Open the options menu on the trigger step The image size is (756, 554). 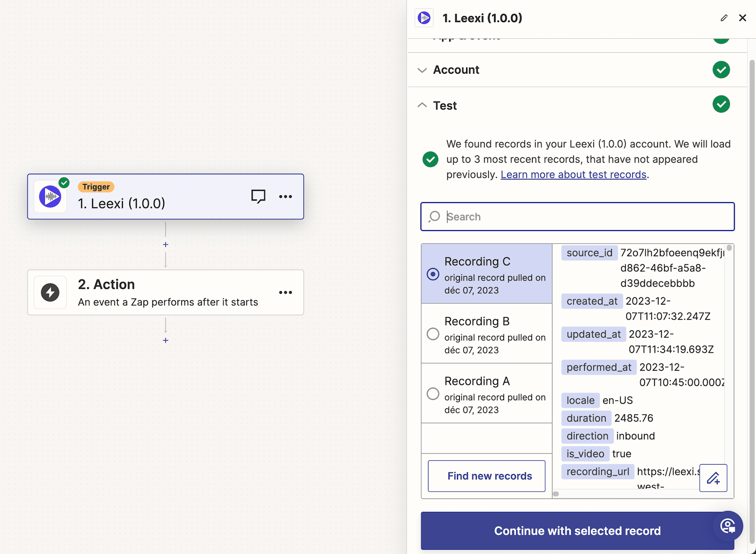(285, 197)
